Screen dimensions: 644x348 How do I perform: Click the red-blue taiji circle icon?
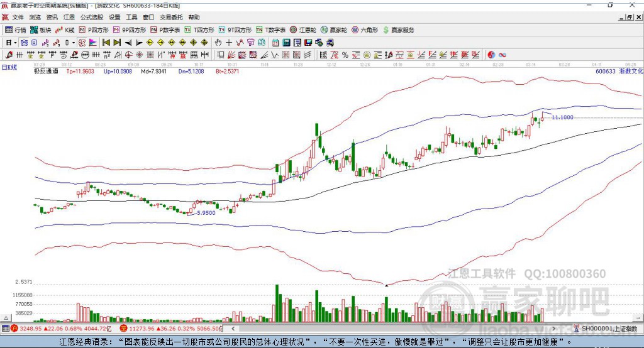(491, 55)
